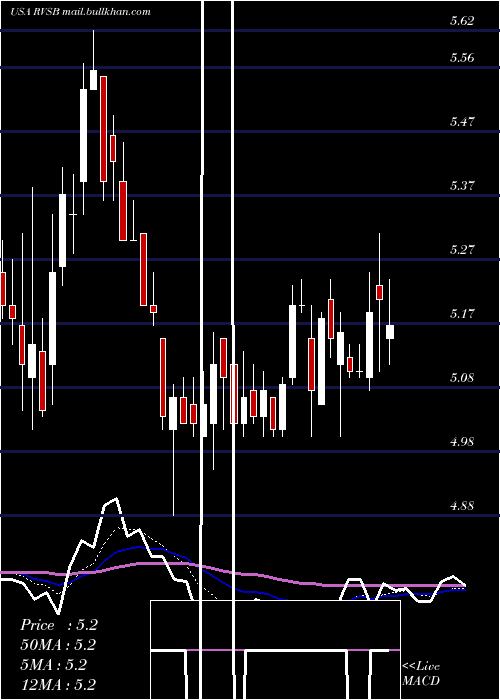
Task: Click the 5.56 price axis label
Action: [462, 58]
